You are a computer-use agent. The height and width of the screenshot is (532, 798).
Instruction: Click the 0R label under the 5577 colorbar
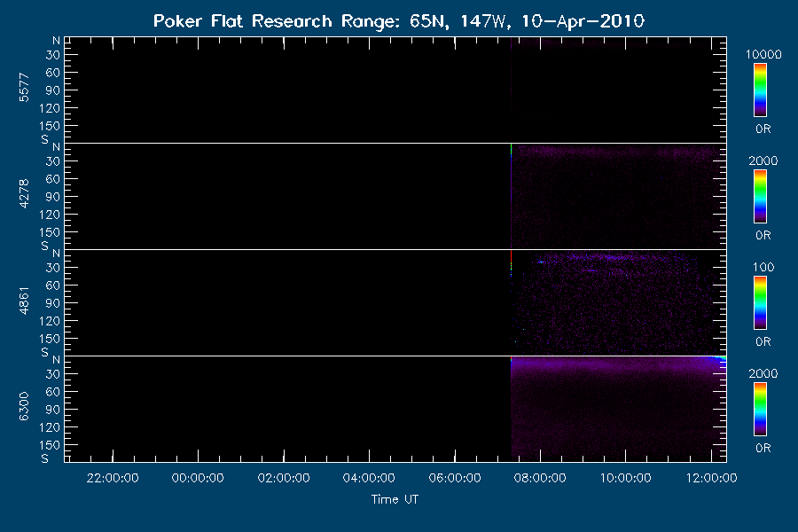click(x=763, y=129)
